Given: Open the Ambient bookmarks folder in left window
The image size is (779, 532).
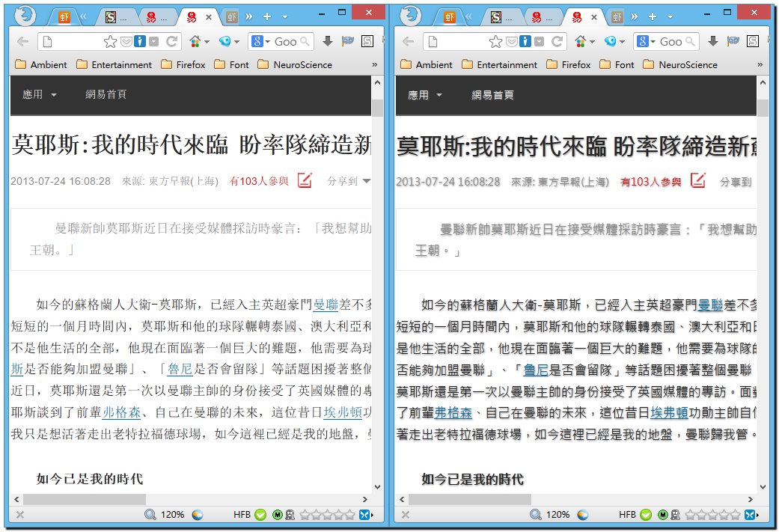Looking at the screenshot, I should point(41,64).
